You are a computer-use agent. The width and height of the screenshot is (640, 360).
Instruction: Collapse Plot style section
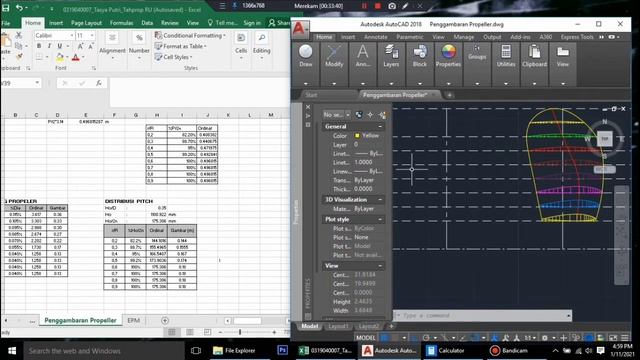point(380,220)
